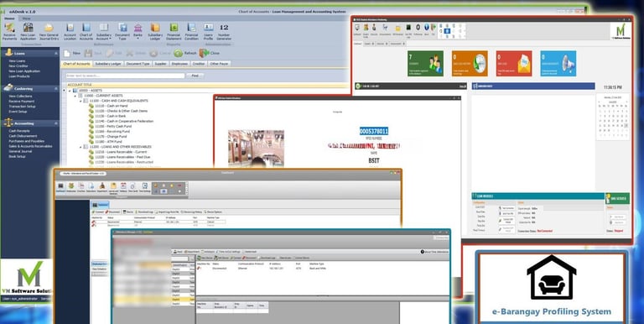644x324 pixels.
Task: Open Book Setup under Accounting
Action: coord(17,156)
